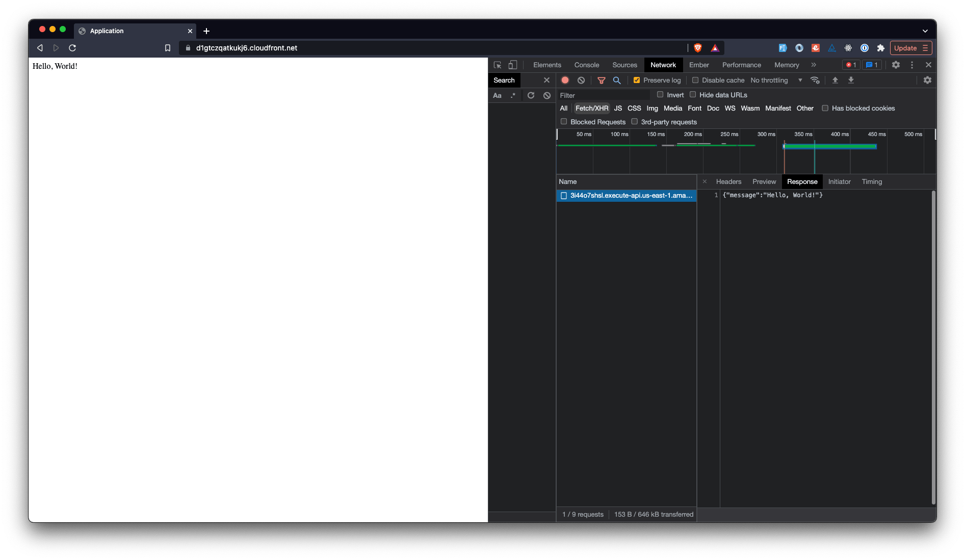Viewport: 965px width, 560px height.
Task: Select the inspect element cursor tool
Action: point(497,65)
